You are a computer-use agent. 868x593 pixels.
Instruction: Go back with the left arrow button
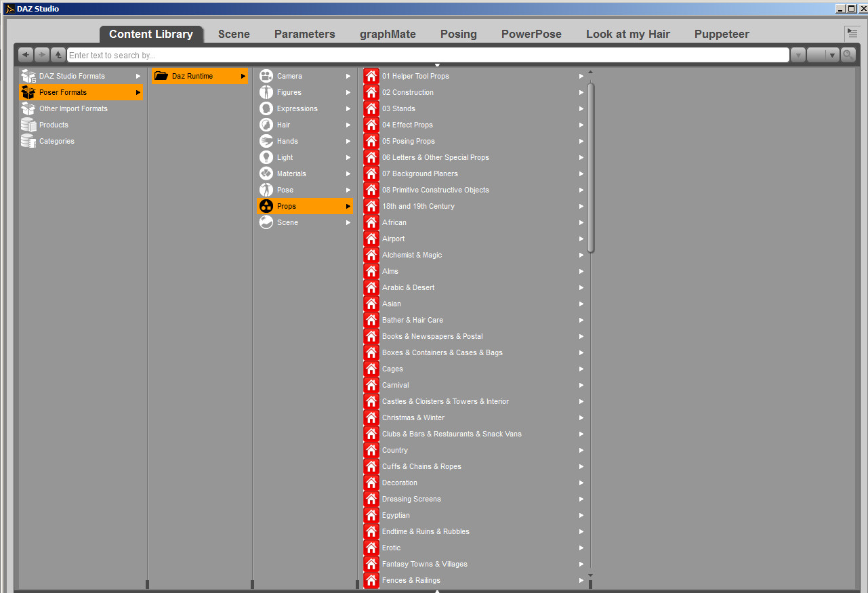click(x=26, y=55)
